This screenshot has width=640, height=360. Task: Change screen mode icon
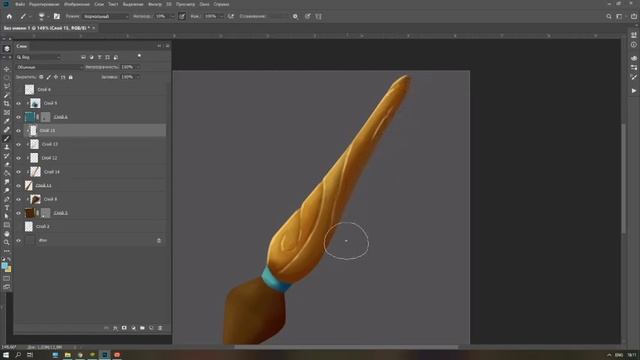7,287
